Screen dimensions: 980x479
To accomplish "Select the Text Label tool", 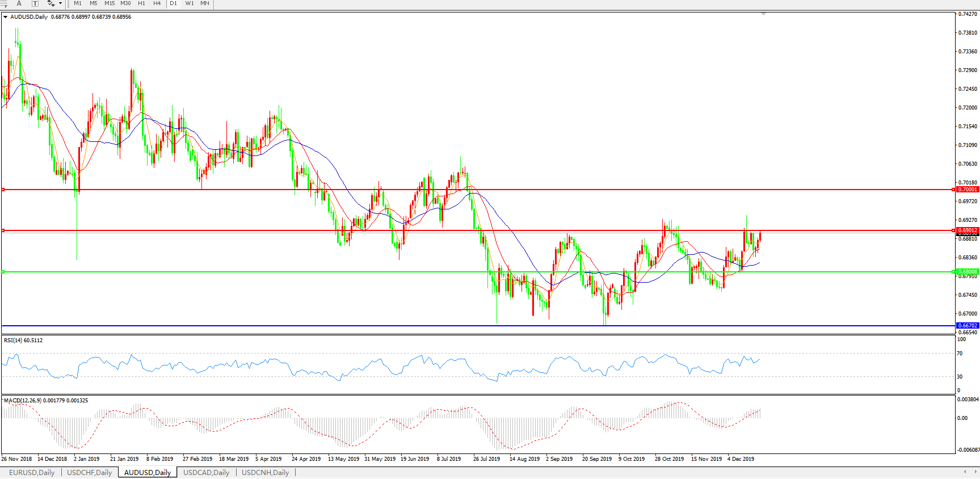I will click(35, 3).
